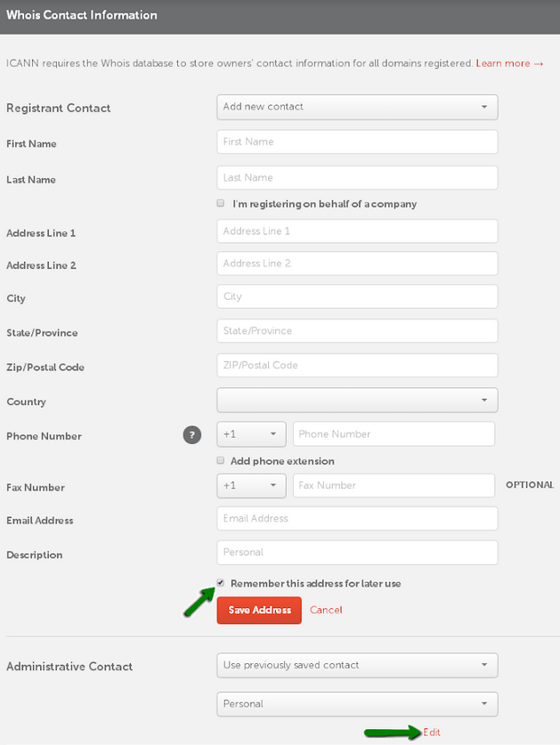The height and width of the screenshot is (745, 560).
Task: Click the Address Line 1 field
Action: [356, 231]
